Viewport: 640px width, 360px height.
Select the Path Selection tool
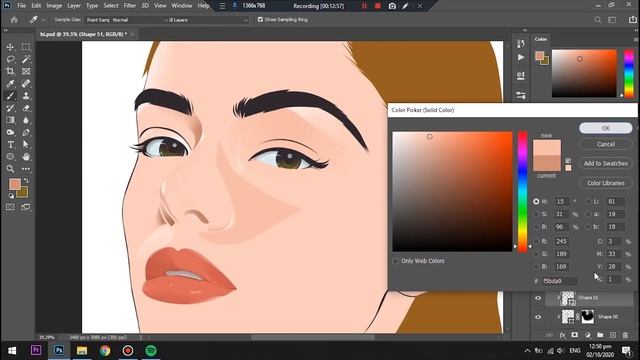(26, 144)
